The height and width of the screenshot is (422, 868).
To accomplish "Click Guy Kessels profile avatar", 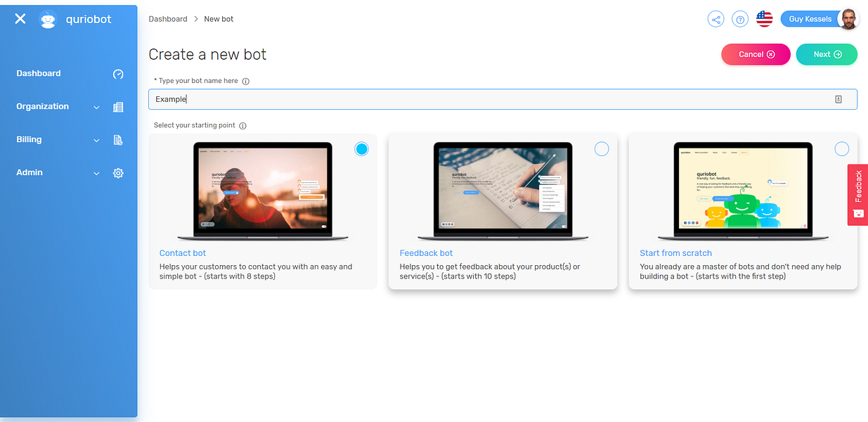I will (848, 19).
